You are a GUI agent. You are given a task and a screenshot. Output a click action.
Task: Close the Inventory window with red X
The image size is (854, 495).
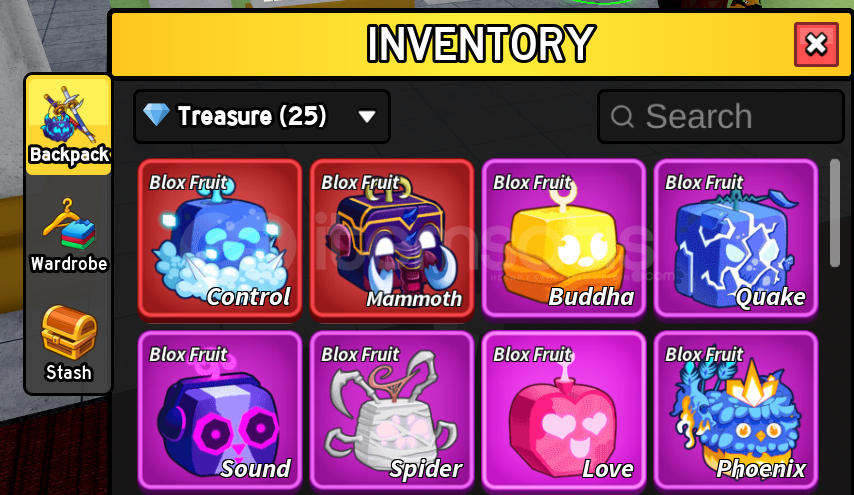pyautogui.click(x=816, y=45)
